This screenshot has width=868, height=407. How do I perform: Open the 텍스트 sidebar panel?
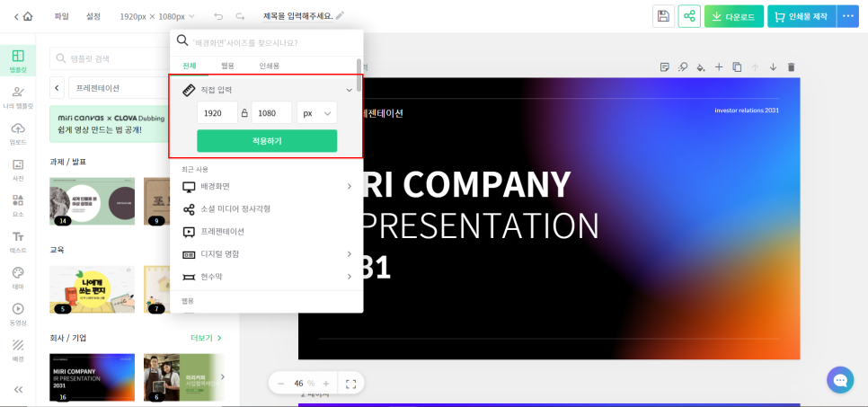coord(18,242)
